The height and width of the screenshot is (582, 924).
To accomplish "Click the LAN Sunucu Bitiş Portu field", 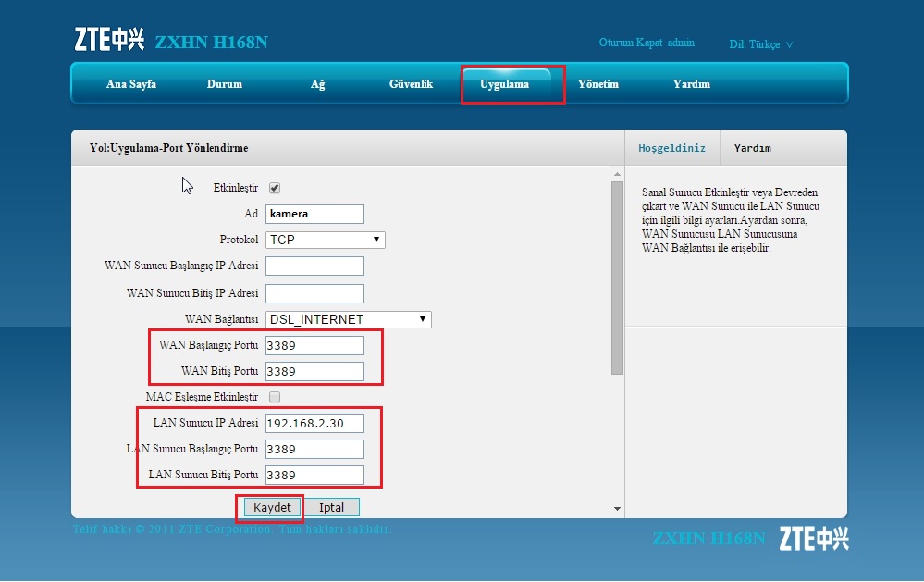I will point(314,476).
